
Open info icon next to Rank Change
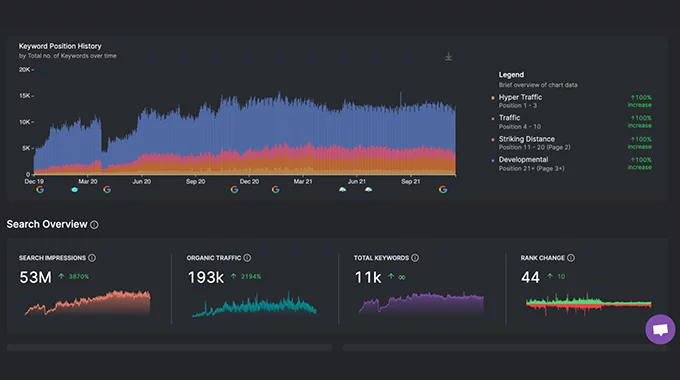(571, 258)
